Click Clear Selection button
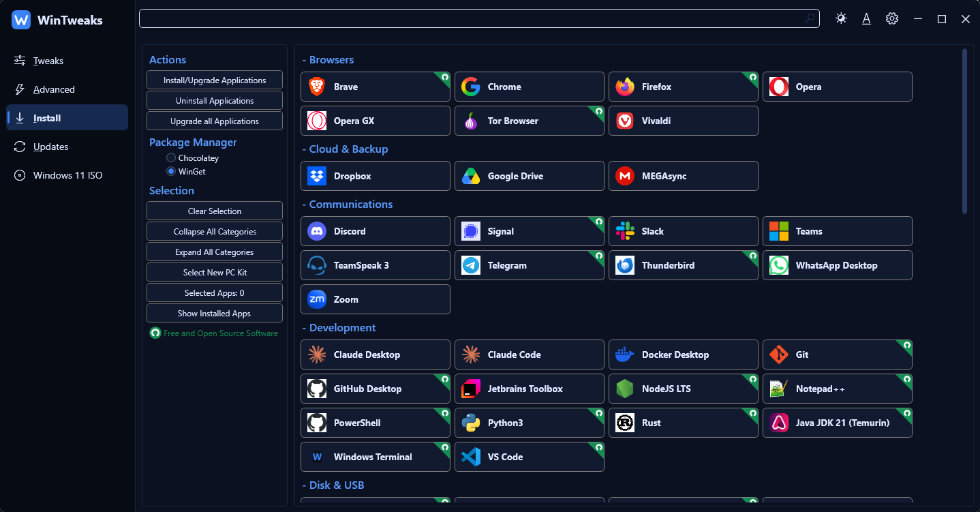Image resolution: width=980 pixels, height=512 pixels. pos(215,211)
